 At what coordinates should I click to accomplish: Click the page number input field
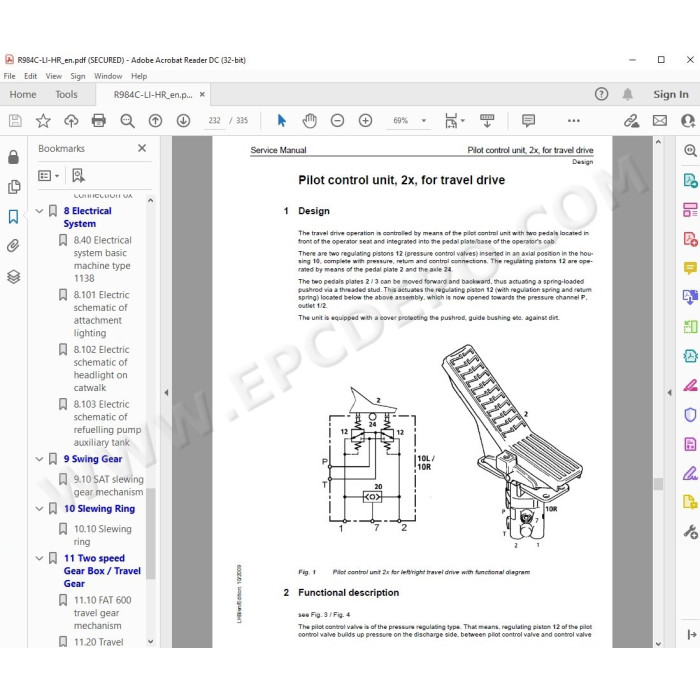(214, 121)
